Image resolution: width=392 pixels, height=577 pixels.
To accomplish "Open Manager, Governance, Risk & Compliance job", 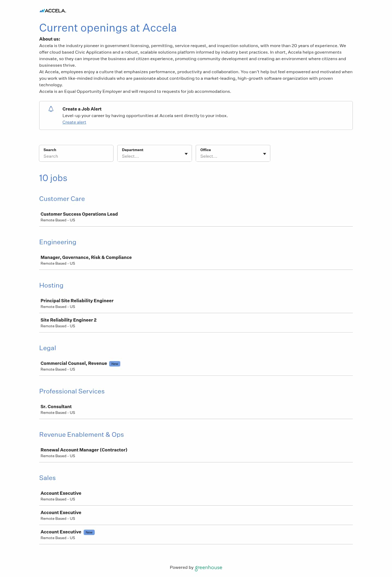I will point(196,260).
